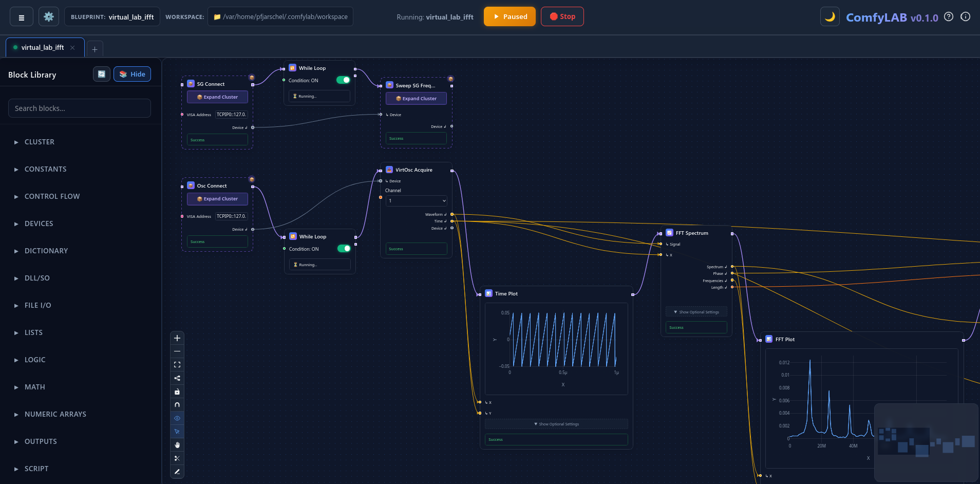This screenshot has height=484, width=980.
Task: Toggle the eye visibility tool
Action: coord(177,418)
